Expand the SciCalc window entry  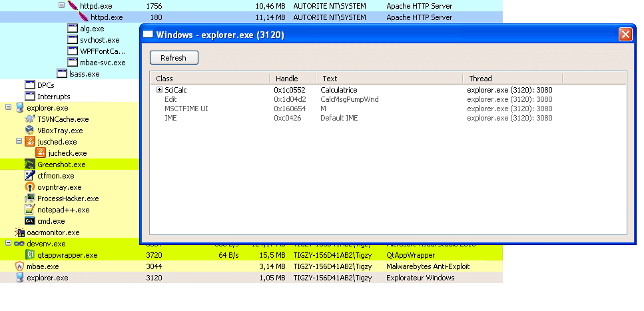point(159,90)
